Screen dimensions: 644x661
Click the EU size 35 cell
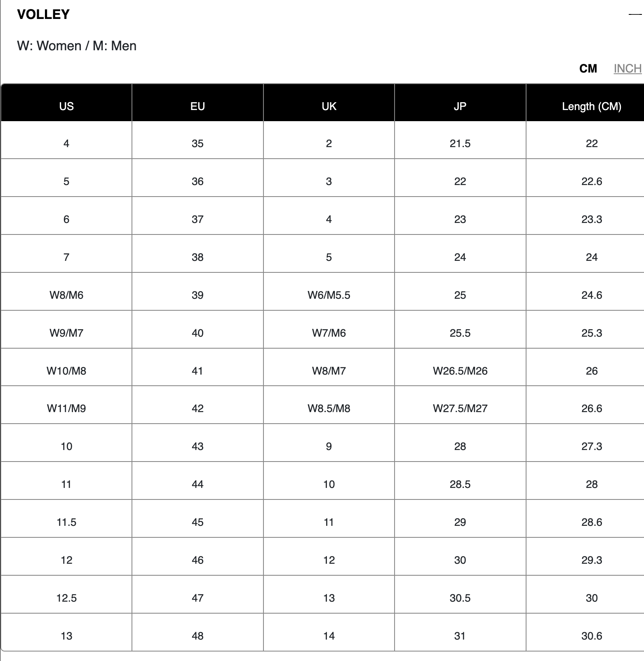point(197,143)
